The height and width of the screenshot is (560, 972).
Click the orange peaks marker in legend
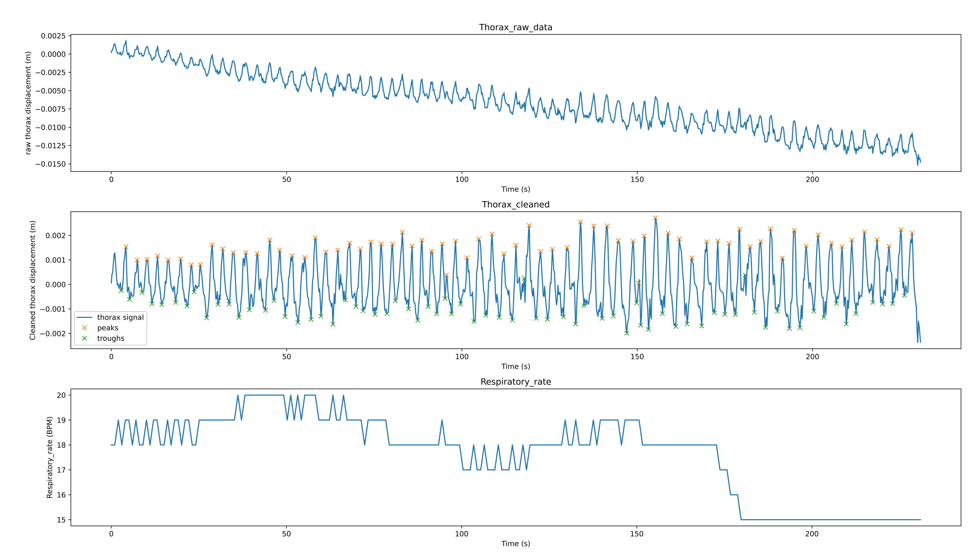pyautogui.click(x=85, y=328)
